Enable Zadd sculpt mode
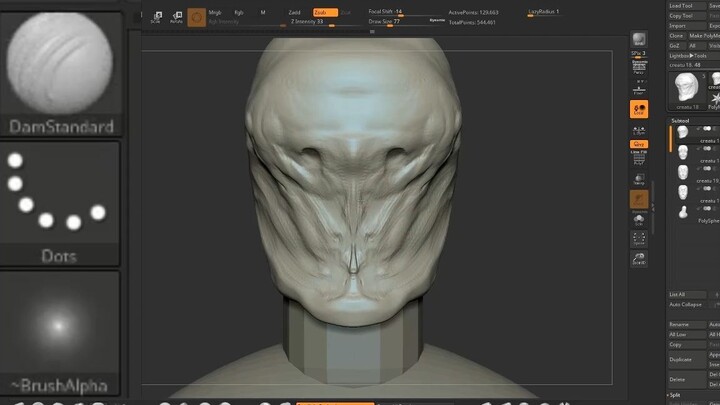 (294, 12)
